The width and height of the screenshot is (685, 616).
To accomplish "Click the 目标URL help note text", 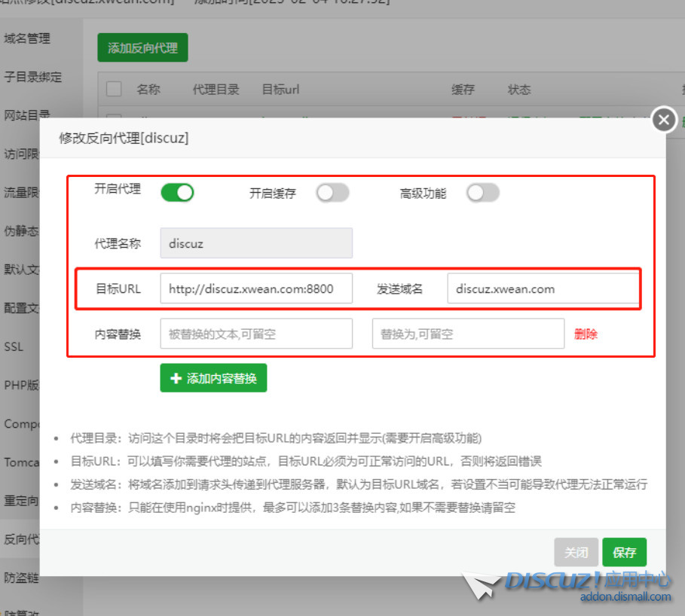I will coord(306,461).
